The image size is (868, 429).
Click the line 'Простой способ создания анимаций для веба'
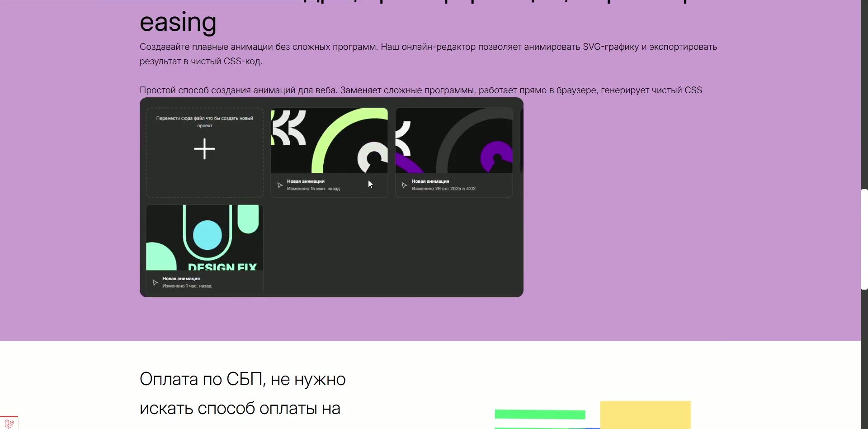pos(420,90)
